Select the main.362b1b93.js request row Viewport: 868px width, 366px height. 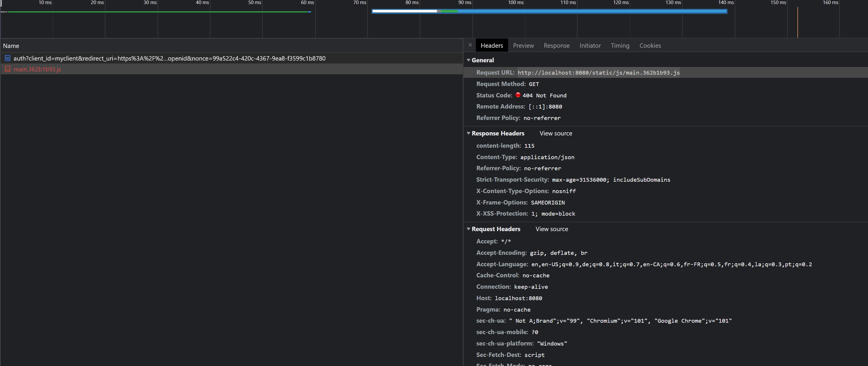point(135,69)
